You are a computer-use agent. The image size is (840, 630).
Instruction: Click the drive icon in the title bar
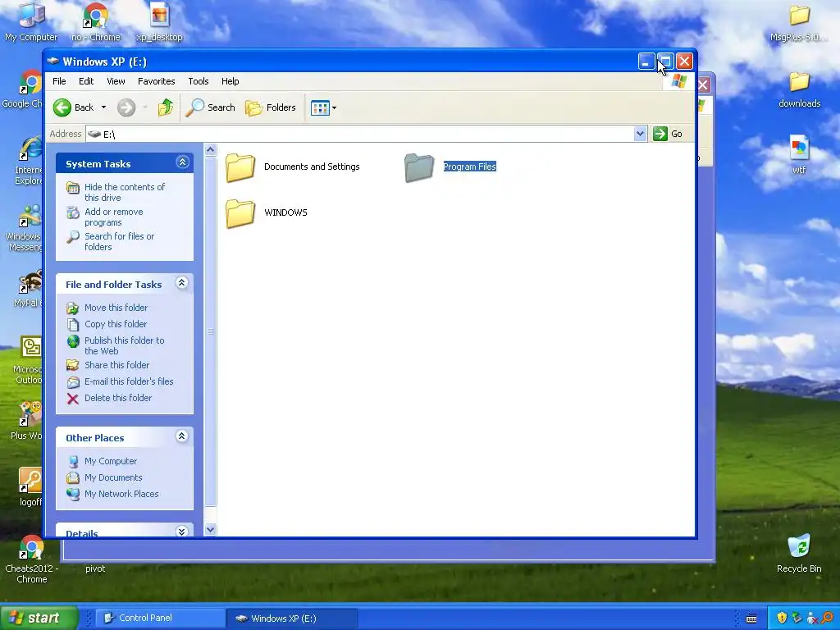coord(53,61)
